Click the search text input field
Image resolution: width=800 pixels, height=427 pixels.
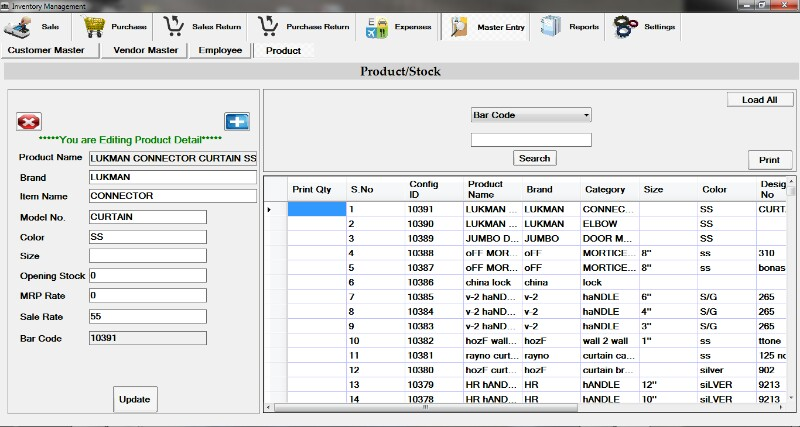coord(531,140)
